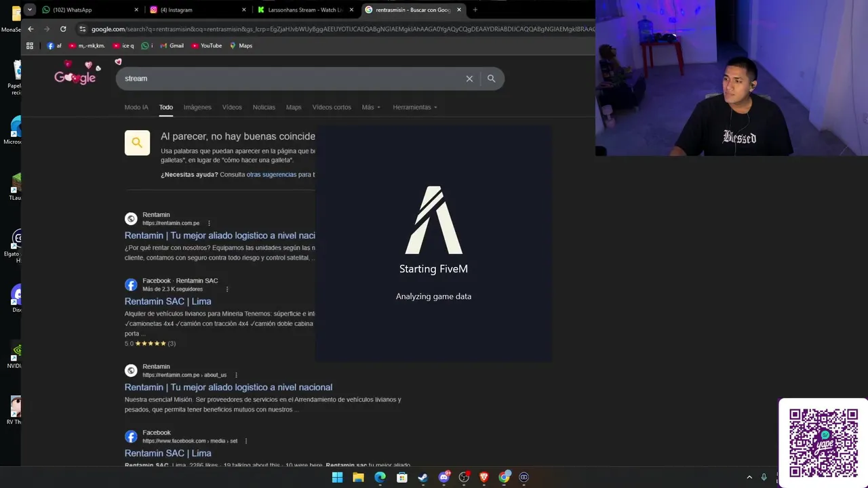The height and width of the screenshot is (488, 868).
Task: Open the 'ice q' bookmark
Action: (x=123, y=45)
